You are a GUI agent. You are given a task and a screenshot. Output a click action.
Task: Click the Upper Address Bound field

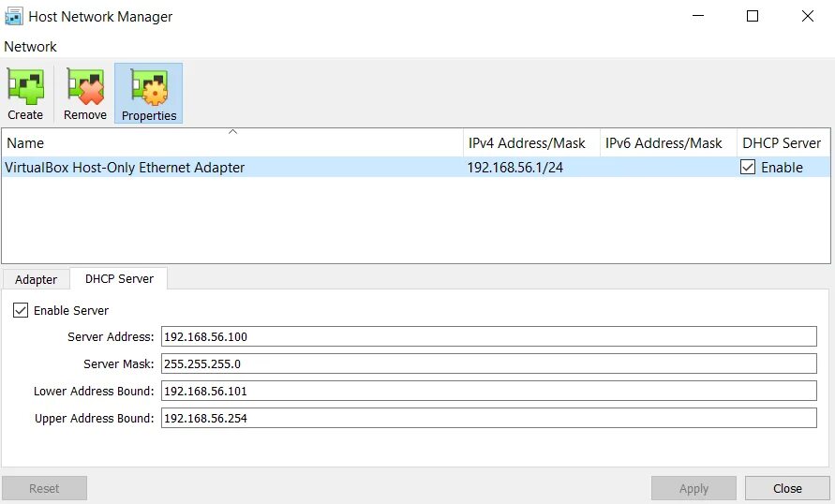pos(489,418)
